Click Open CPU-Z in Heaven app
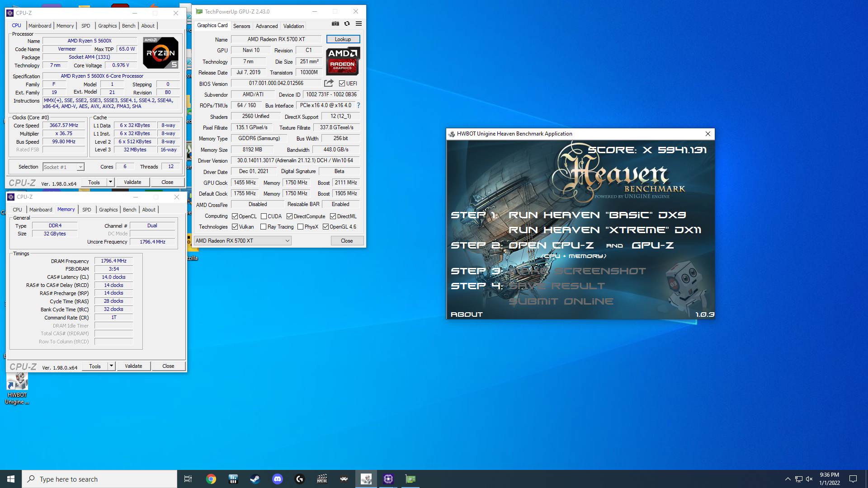868x488 pixels. pos(551,245)
